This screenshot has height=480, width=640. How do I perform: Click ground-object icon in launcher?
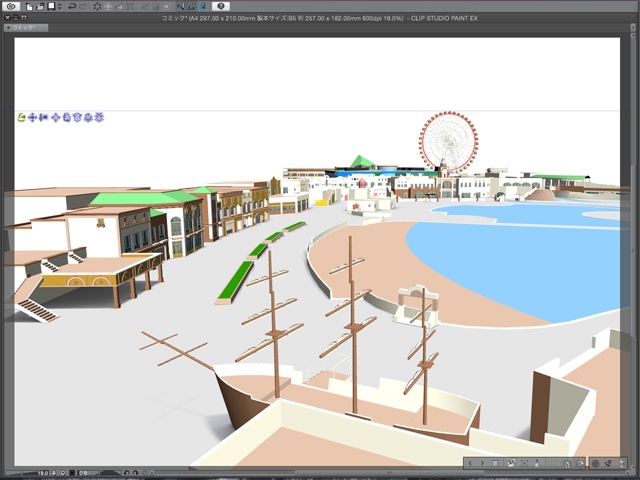tap(537, 463)
